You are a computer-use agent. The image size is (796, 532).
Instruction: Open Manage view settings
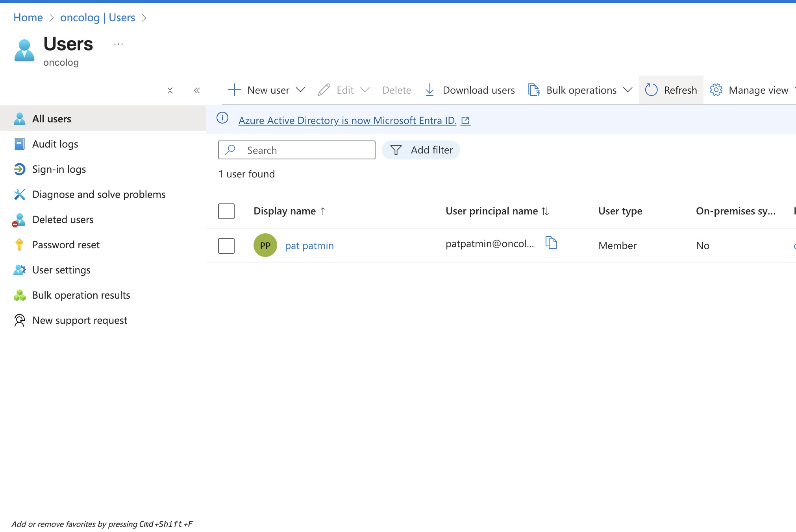[x=749, y=90]
